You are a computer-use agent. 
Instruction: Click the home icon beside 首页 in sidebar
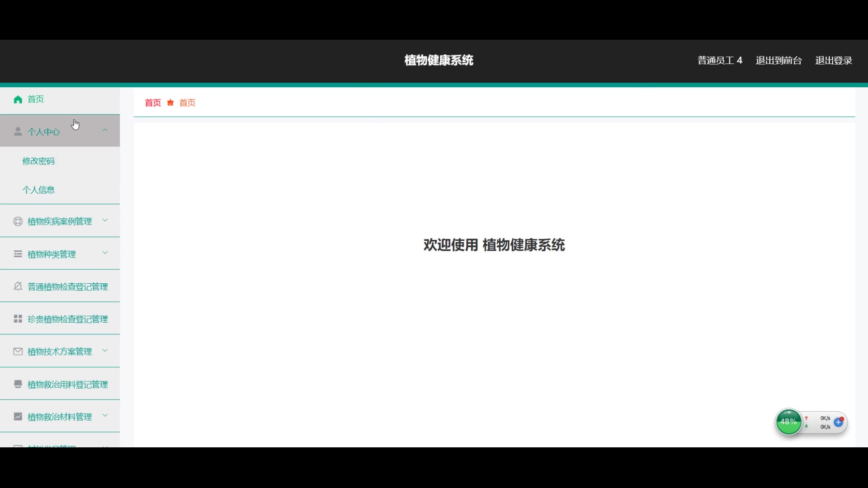point(18,99)
